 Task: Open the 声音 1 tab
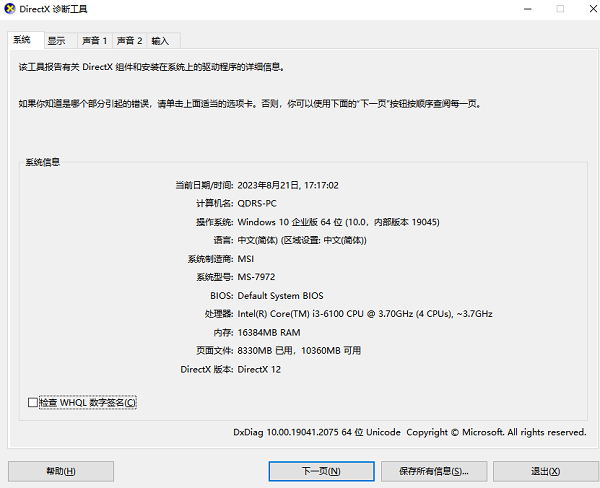95,41
